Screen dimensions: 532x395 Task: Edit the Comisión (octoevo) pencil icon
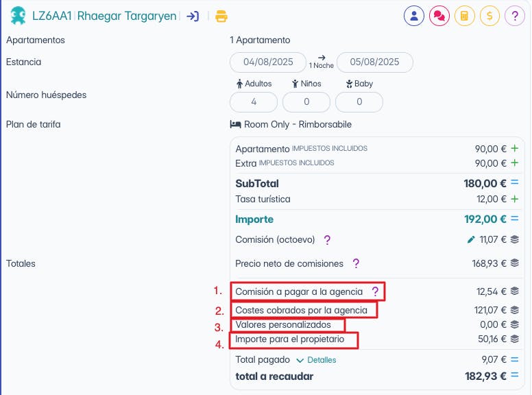click(471, 239)
